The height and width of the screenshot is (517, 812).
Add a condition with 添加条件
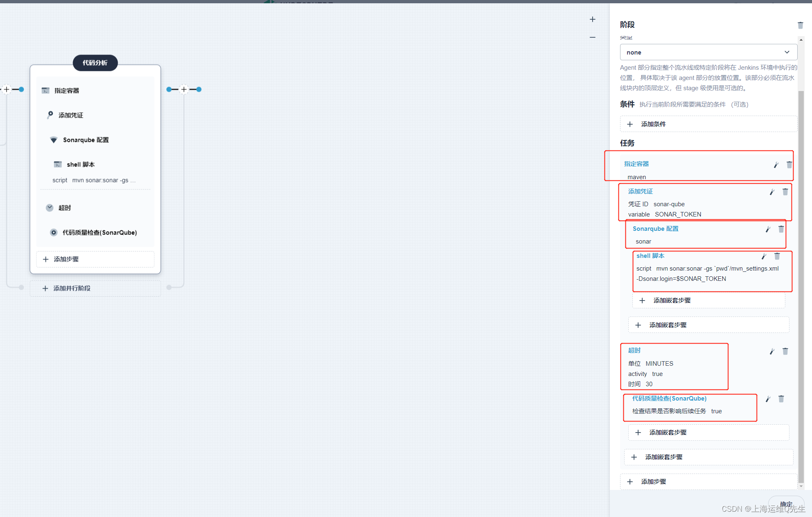pos(708,124)
